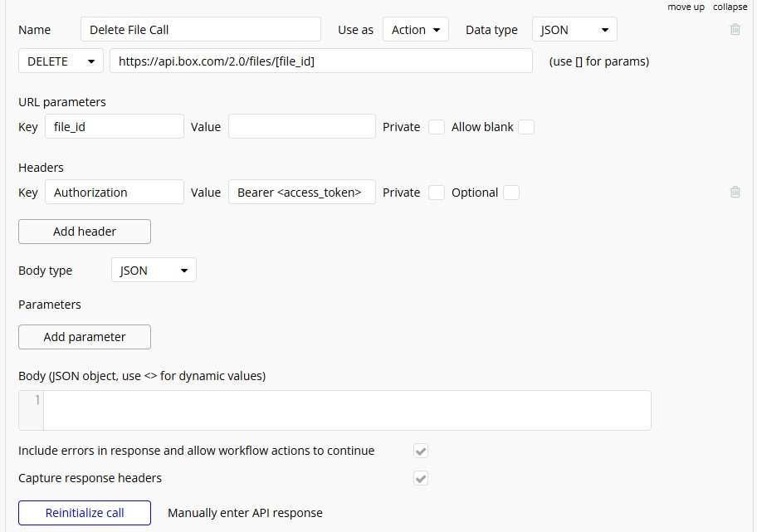
Task: Click the 'Headers' section label
Action: (x=41, y=168)
